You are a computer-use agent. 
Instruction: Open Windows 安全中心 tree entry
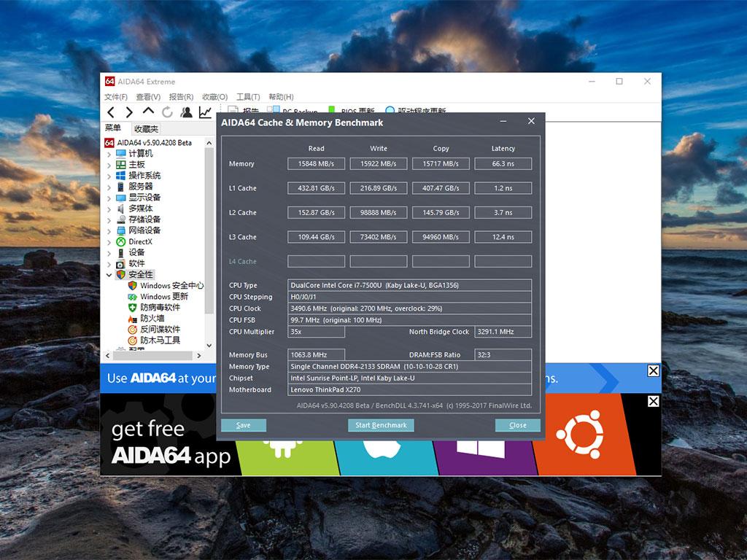coord(171,285)
